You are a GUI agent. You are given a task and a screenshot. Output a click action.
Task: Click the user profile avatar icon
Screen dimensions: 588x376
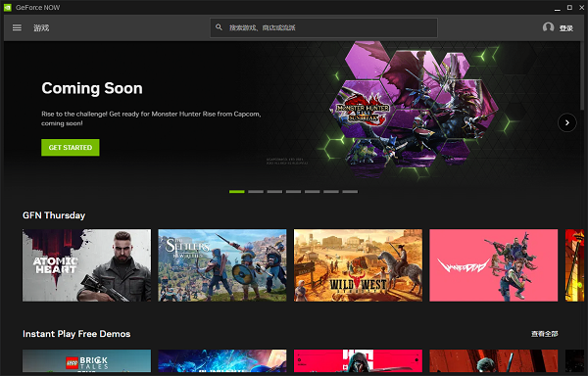[548, 27]
